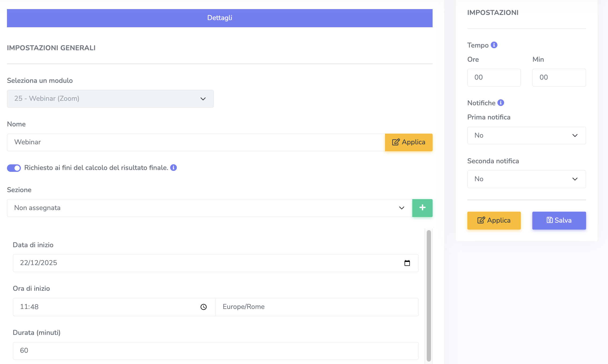This screenshot has width=608, height=364.
Task: Click Applica button next to Nome field
Action: 409,142
